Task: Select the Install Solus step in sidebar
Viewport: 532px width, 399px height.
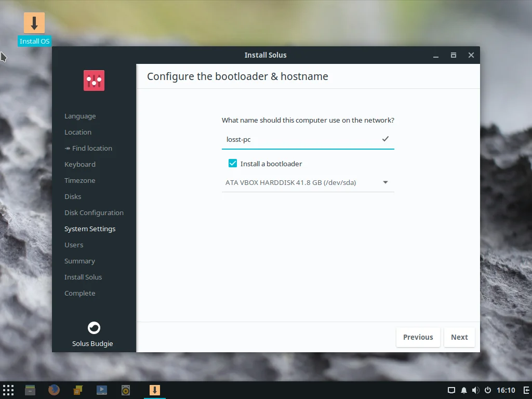Action: [83, 277]
